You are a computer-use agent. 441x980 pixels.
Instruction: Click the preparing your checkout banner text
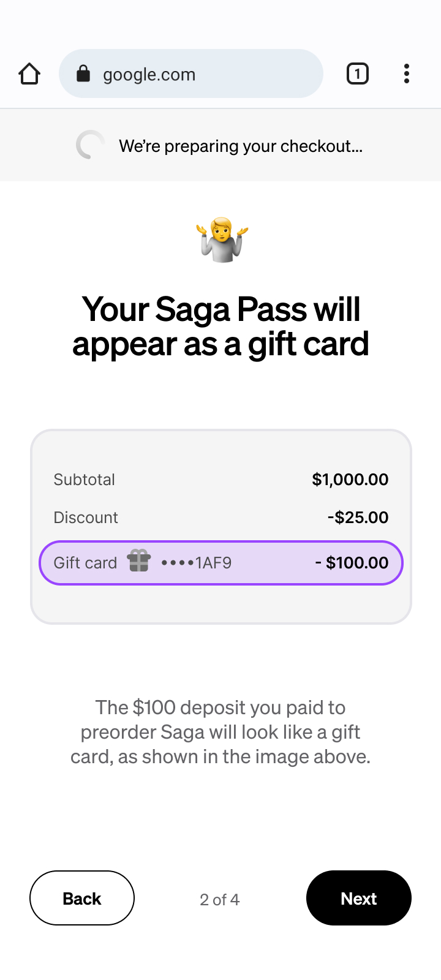click(241, 146)
